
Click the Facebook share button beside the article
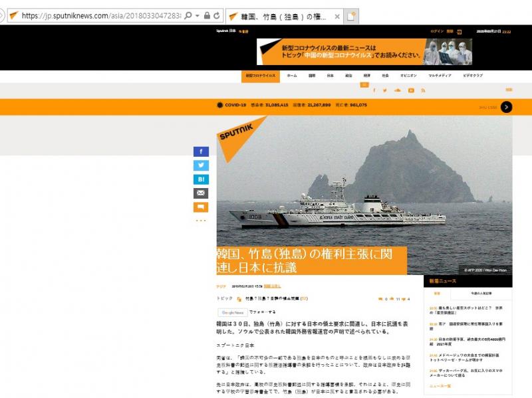201,151
